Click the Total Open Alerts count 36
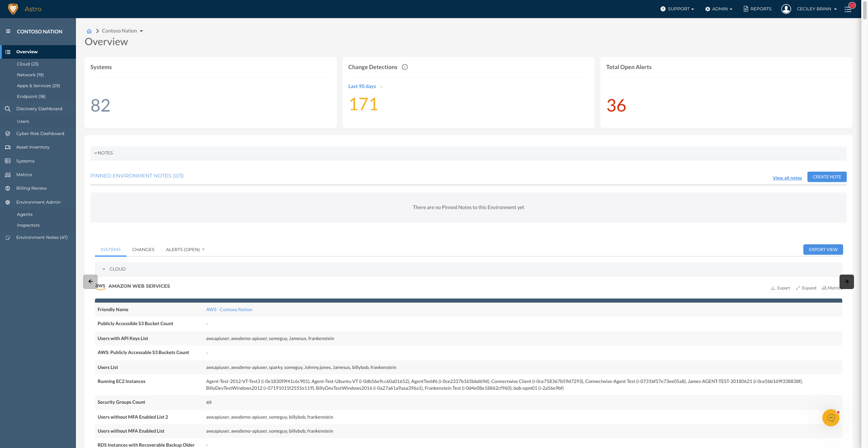 (x=616, y=106)
